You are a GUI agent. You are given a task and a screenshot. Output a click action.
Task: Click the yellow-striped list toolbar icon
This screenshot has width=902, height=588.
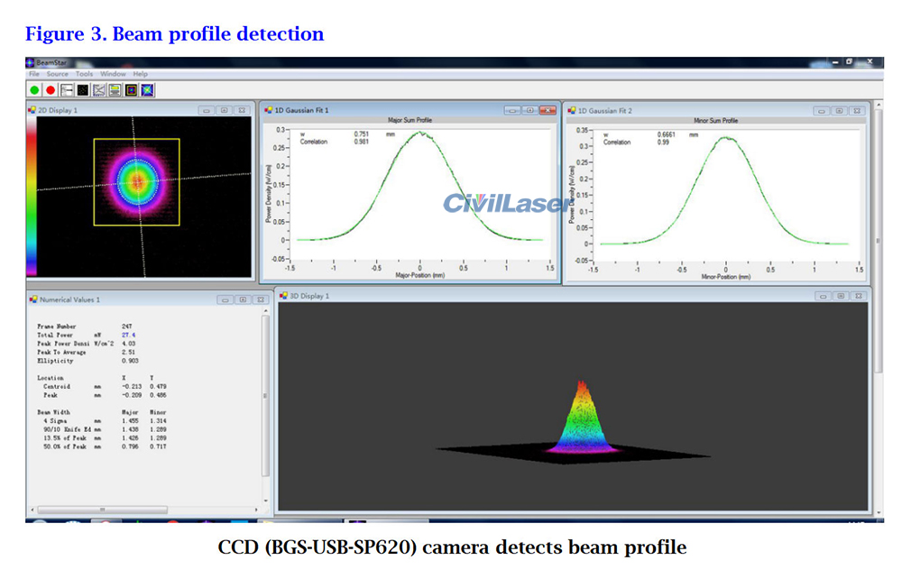115,90
